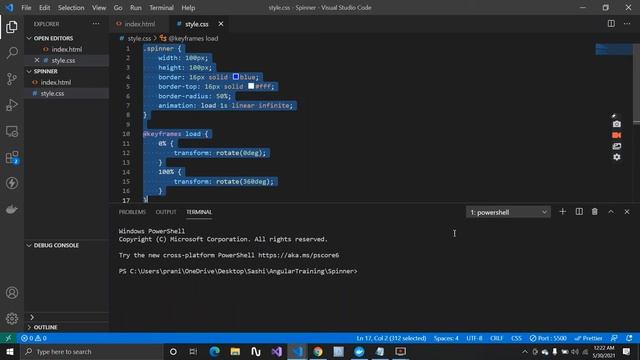The image size is (640, 360).
Task: Click the Windows Start button
Action: pos(9,351)
